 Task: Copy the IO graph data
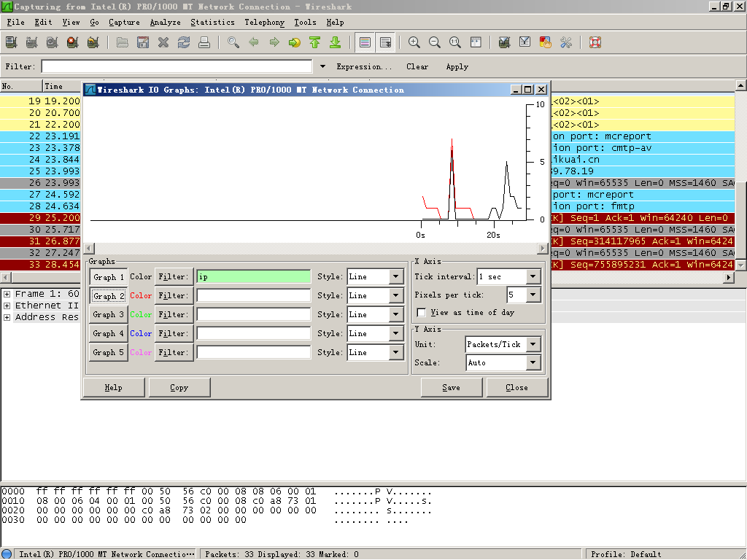[x=179, y=388]
